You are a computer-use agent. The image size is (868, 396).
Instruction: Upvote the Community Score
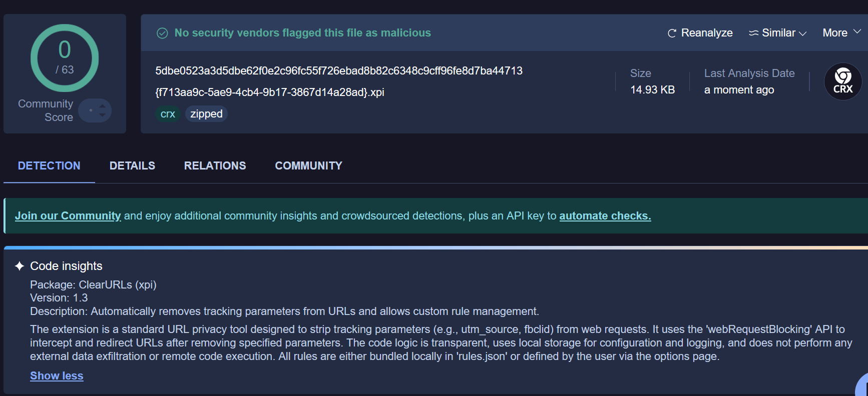point(103,106)
